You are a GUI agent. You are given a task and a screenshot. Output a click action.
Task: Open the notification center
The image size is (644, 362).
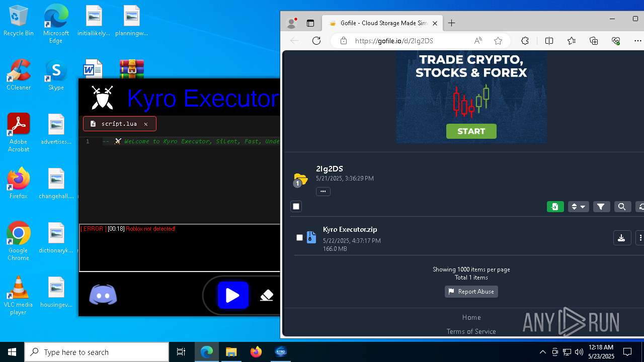(x=627, y=352)
